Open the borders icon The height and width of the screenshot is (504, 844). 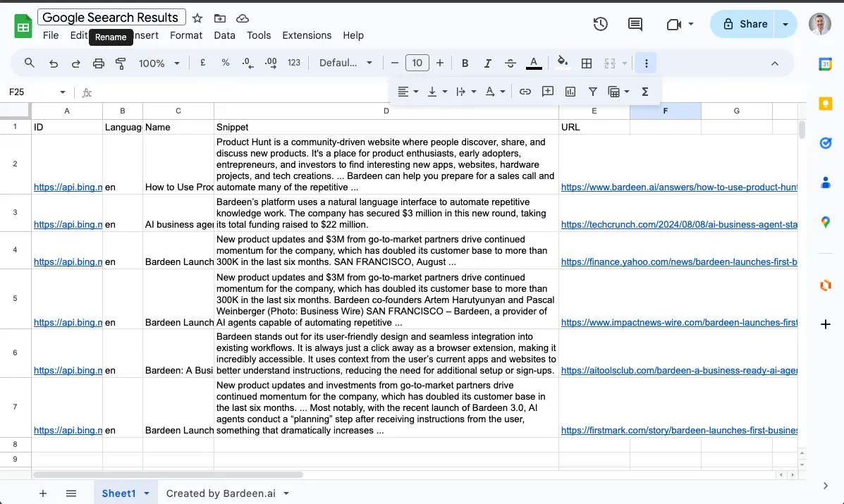(x=587, y=63)
